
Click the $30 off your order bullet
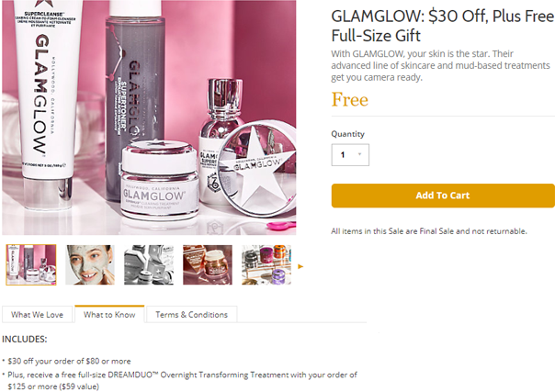point(69,362)
